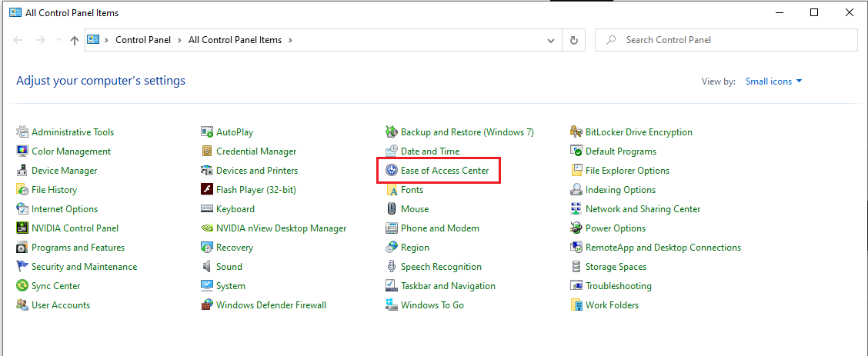Open the Work Folders link
This screenshot has width=868, height=356.
(613, 305)
